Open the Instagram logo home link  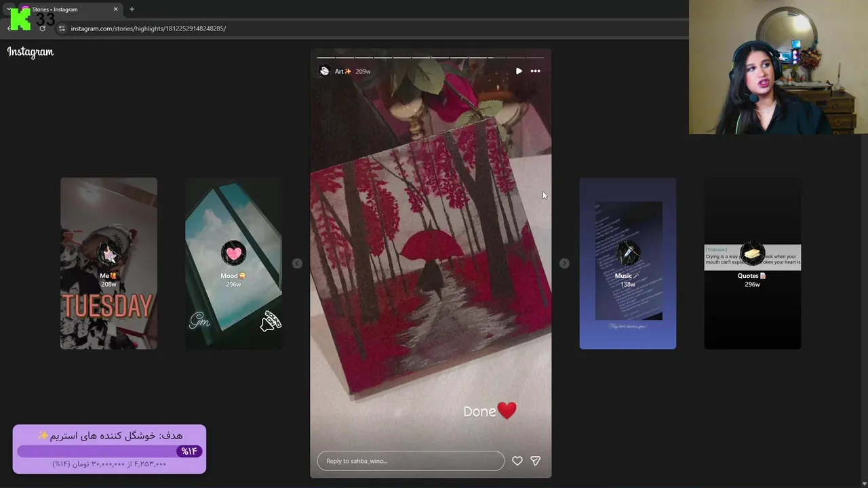(x=31, y=52)
